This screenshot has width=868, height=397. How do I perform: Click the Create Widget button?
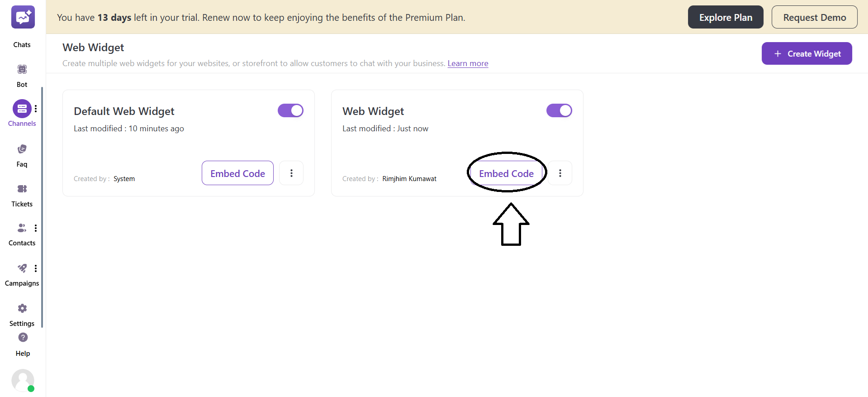[x=806, y=53]
